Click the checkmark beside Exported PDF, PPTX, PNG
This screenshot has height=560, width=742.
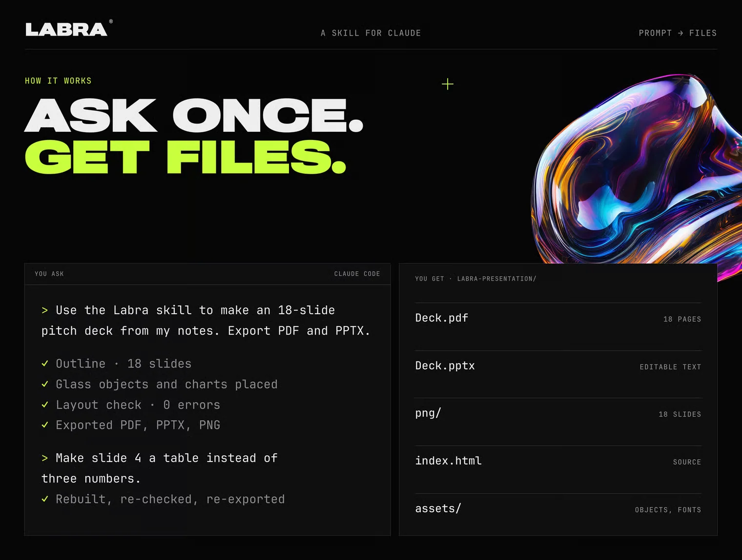pyautogui.click(x=45, y=425)
